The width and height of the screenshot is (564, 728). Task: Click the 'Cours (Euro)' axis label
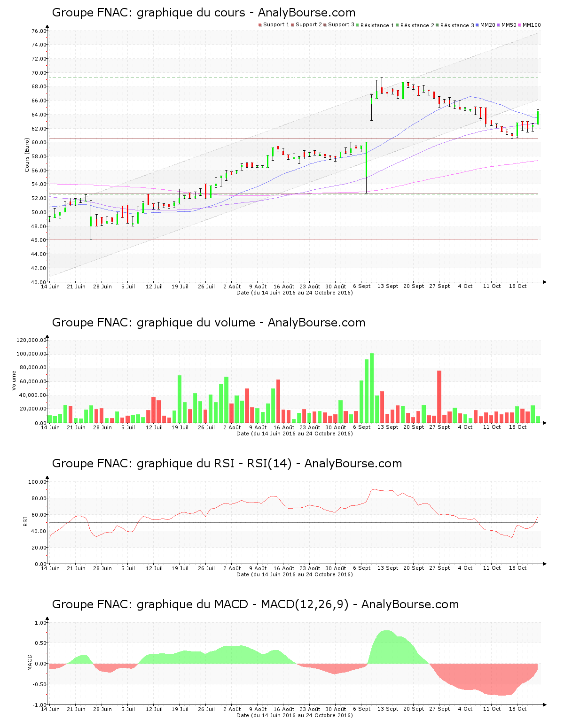point(27,155)
